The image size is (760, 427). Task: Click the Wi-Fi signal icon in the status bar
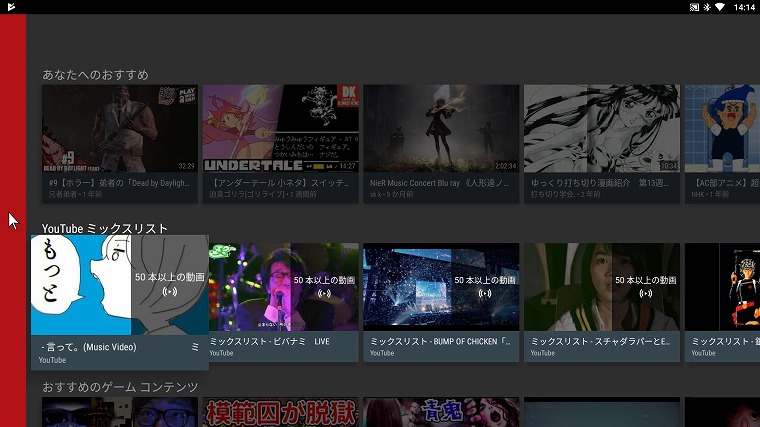tap(720, 7)
